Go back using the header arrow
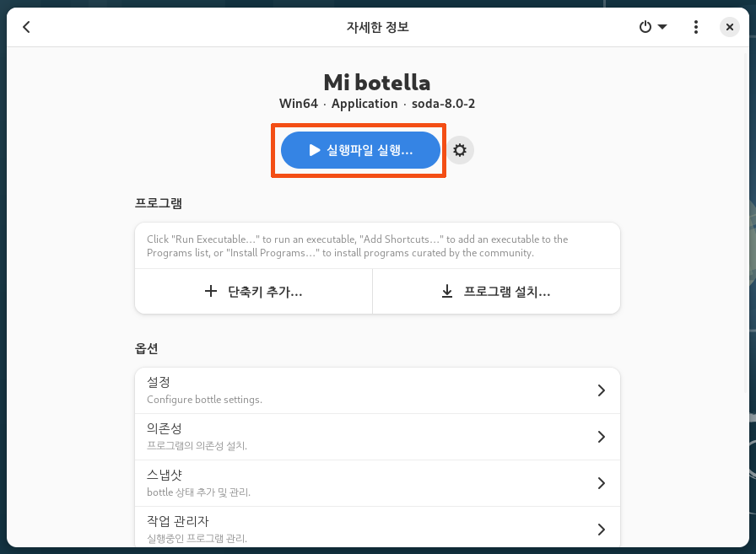This screenshot has width=756, height=554. [26, 27]
